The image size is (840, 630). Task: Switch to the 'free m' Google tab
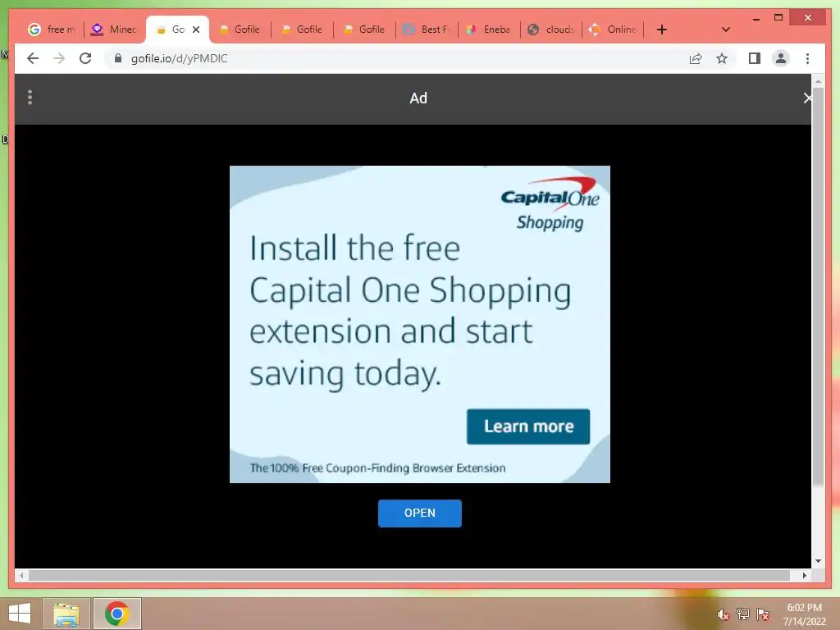(52, 30)
